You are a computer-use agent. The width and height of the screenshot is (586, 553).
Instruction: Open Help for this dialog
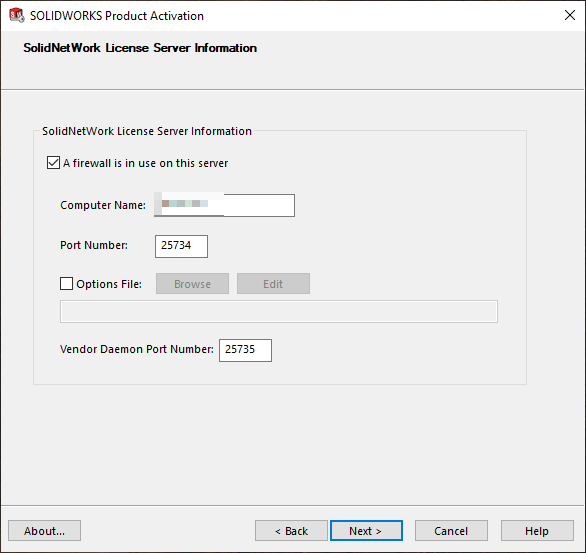click(x=537, y=531)
